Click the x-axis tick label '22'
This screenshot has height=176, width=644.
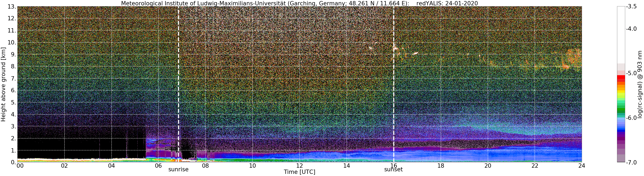(535, 166)
